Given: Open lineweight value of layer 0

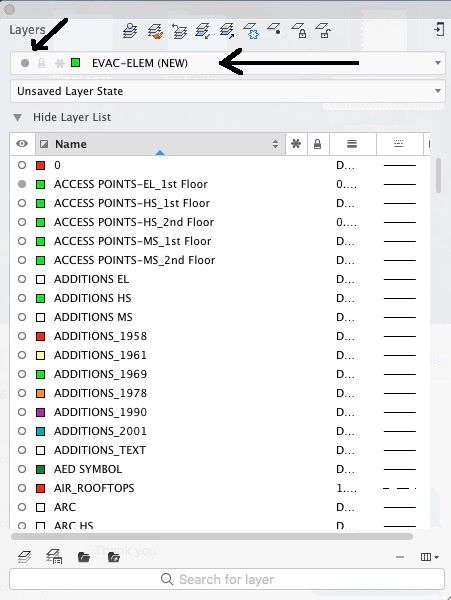Looking at the screenshot, I should [x=346, y=165].
